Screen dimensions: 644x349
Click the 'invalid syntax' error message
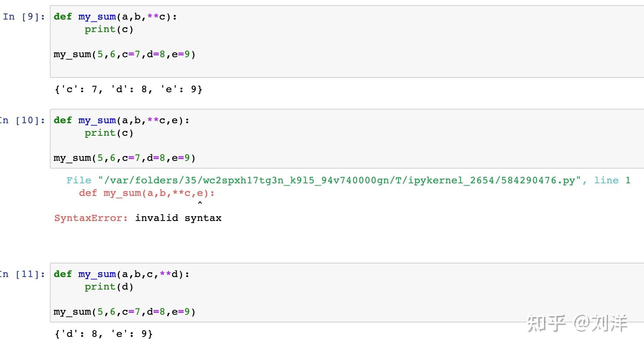[x=178, y=218]
